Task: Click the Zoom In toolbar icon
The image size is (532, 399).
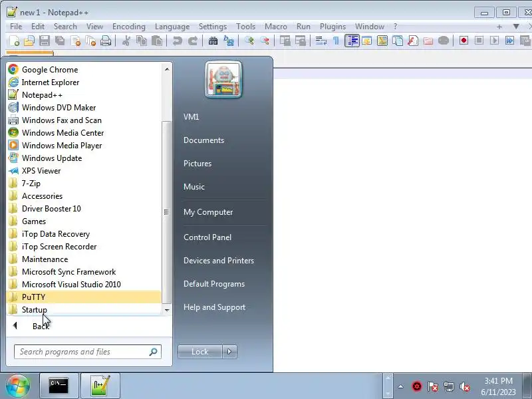Action: [249, 41]
